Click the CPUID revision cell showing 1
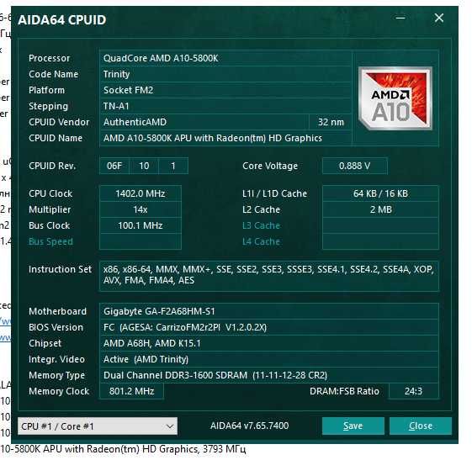472x476 pixels. coord(173,166)
